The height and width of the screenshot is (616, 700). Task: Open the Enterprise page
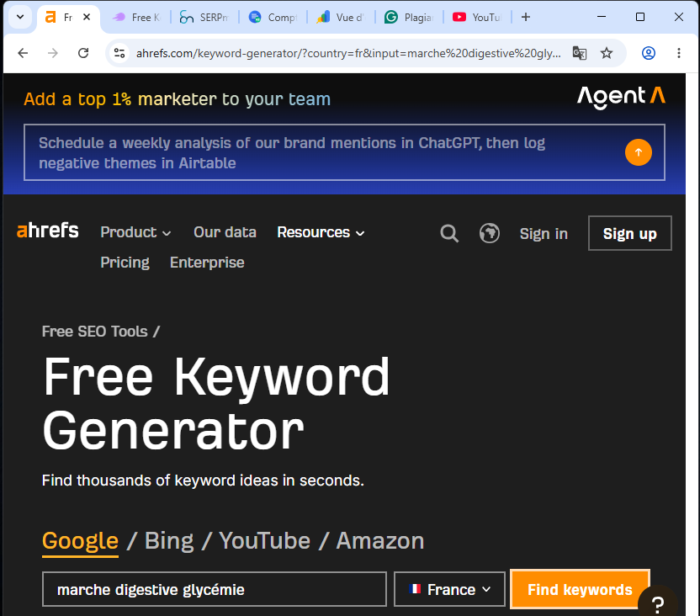pos(207,263)
